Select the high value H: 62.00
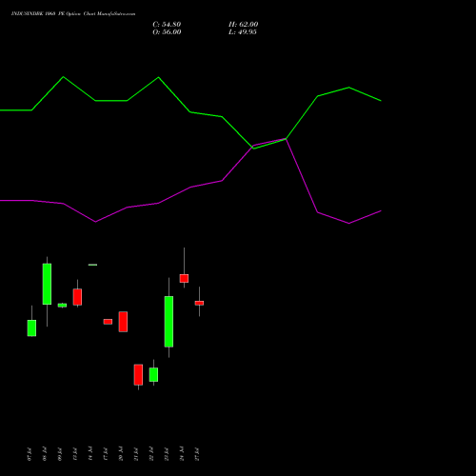This screenshot has height=476, width=476. coord(244,25)
